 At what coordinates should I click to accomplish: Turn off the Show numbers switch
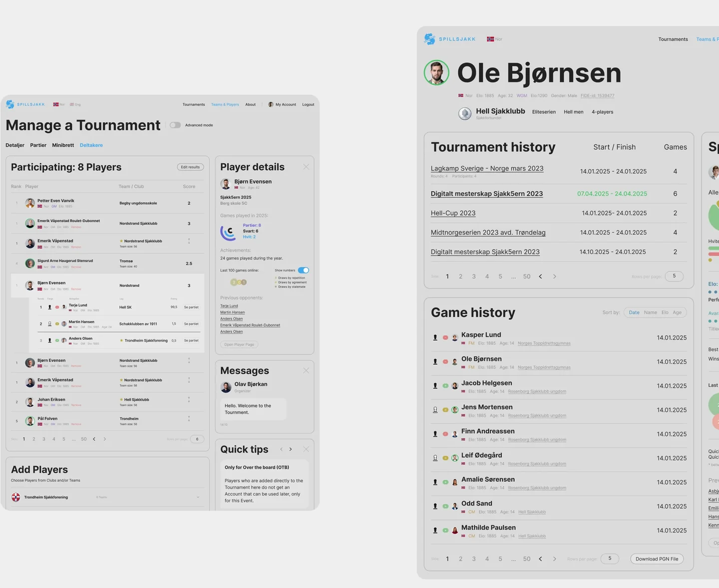(x=304, y=270)
